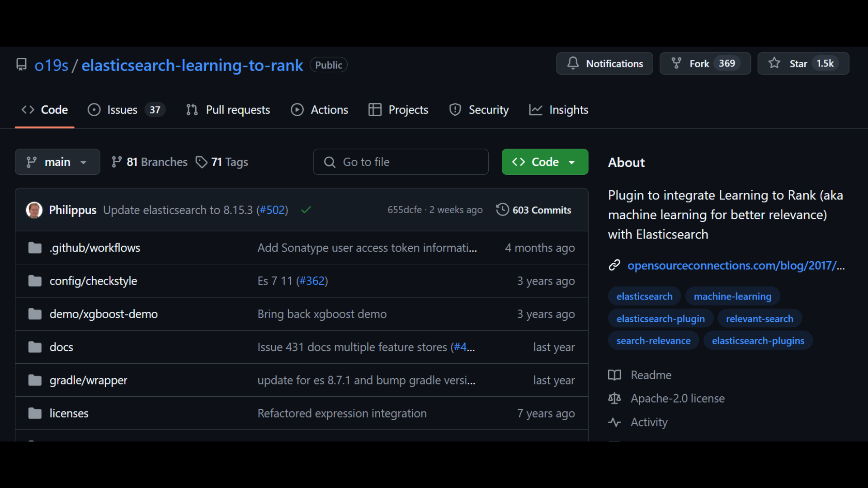
Task: Open the docs folder
Action: [x=61, y=347]
